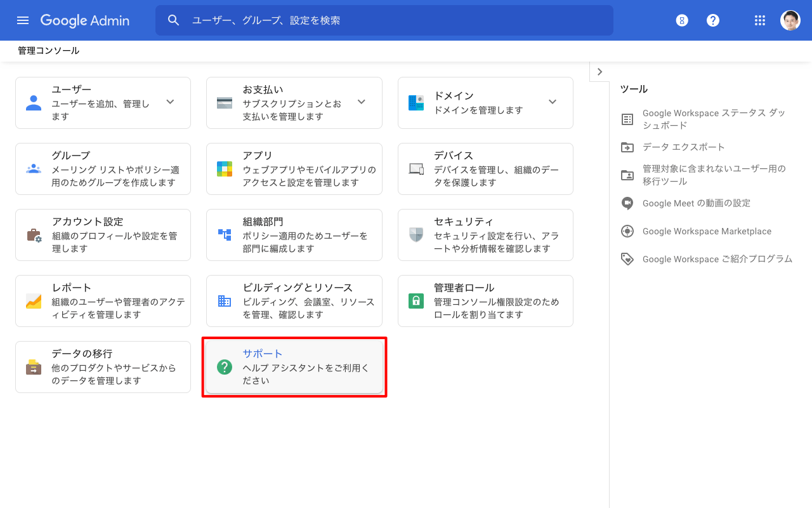The width and height of the screenshot is (812, 508).
Task: Click the アカウント設定 briefcase icon
Action: [x=34, y=236]
